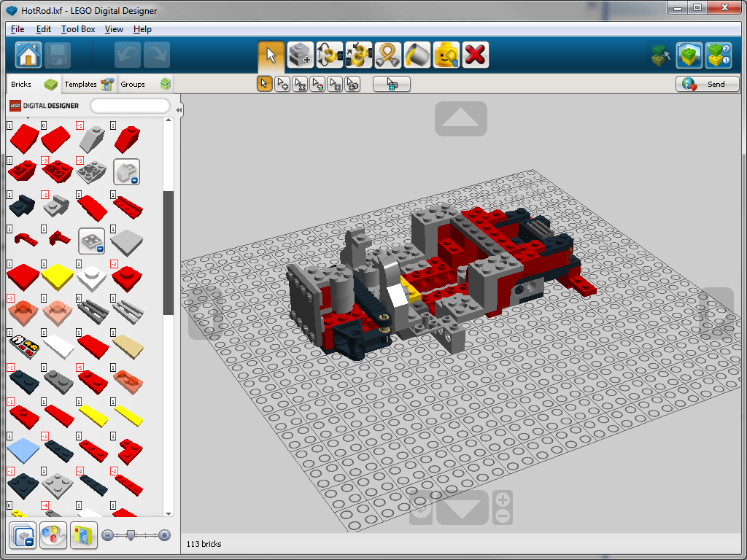Viewport: 747px width, 560px height.
Task: Select the light grey square tile brick
Action: tap(127, 242)
